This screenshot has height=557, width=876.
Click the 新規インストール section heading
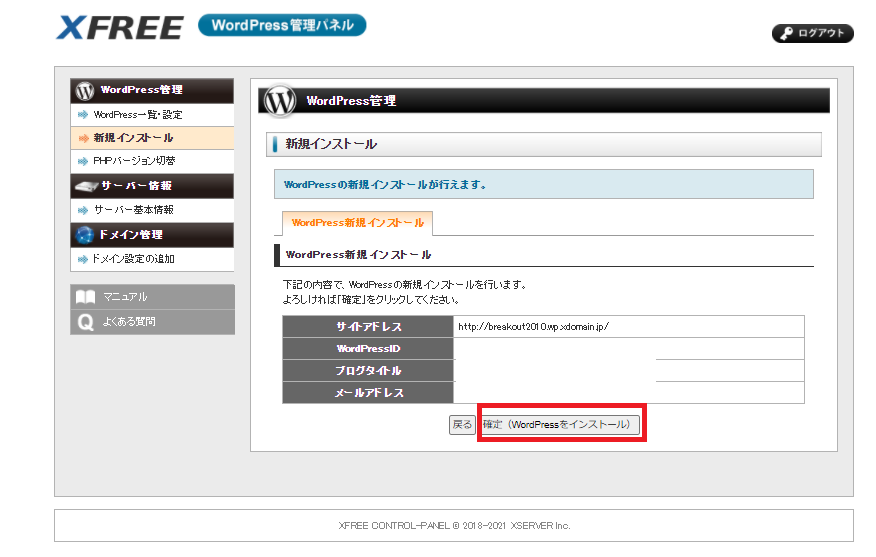coord(544,144)
